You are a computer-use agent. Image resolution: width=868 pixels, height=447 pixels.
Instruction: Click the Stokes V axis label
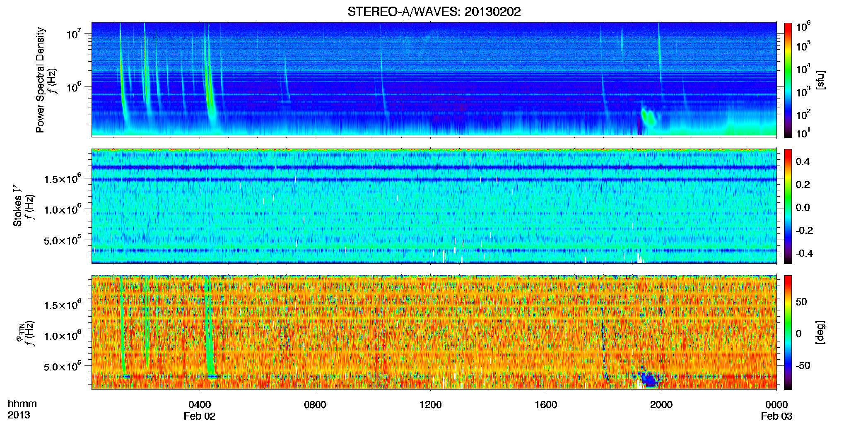tap(17, 206)
